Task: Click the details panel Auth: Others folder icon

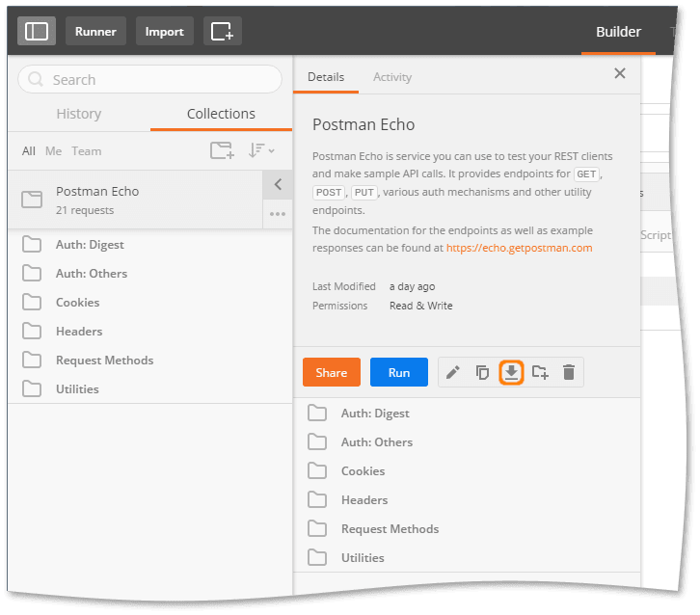Action: 317,441
